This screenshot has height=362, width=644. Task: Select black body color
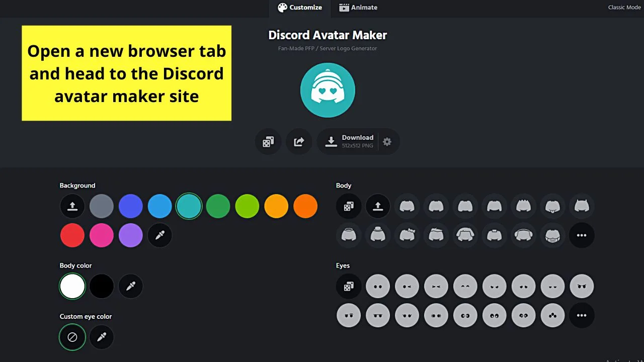tap(102, 286)
